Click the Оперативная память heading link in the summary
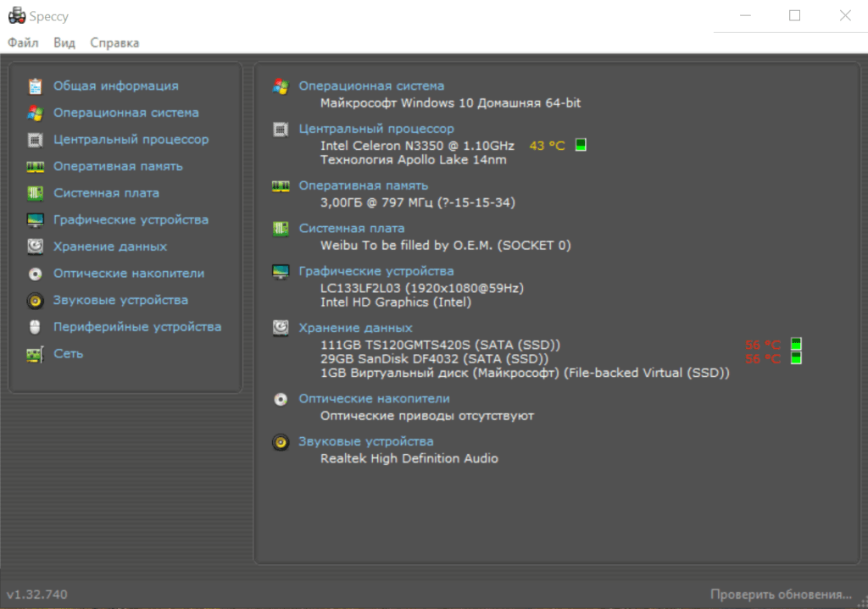This screenshot has width=868, height=609. [x=364, y=185]
